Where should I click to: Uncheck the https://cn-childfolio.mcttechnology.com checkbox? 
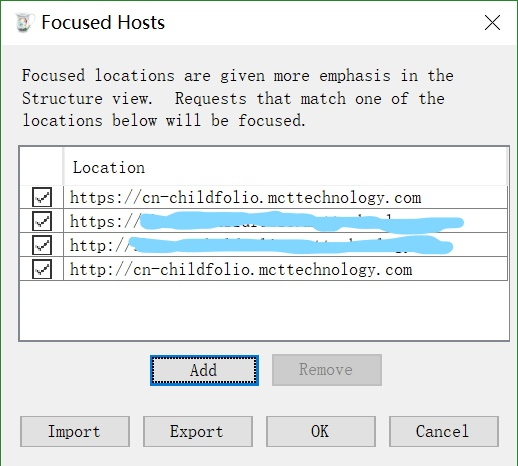click(x=42, y=197)
